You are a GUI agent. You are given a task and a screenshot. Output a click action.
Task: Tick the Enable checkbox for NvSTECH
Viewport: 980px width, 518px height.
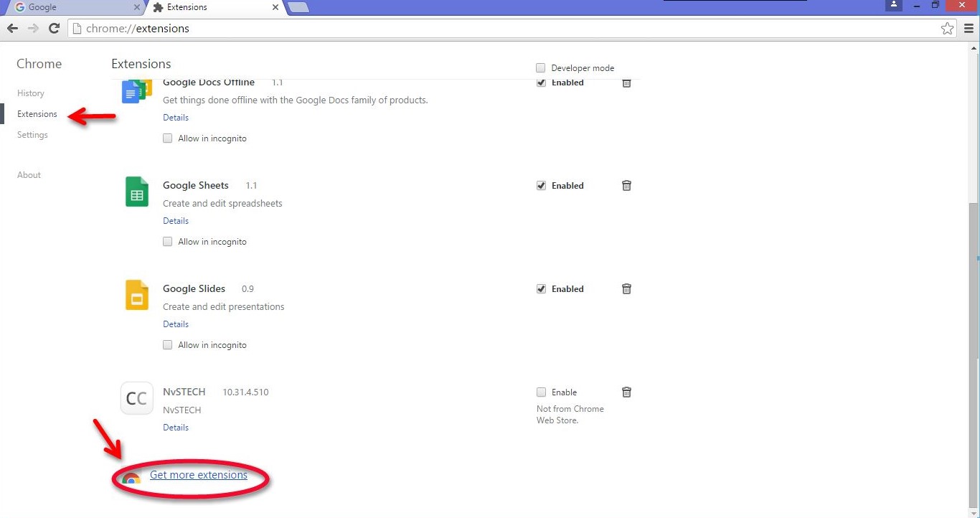[541, 392]
